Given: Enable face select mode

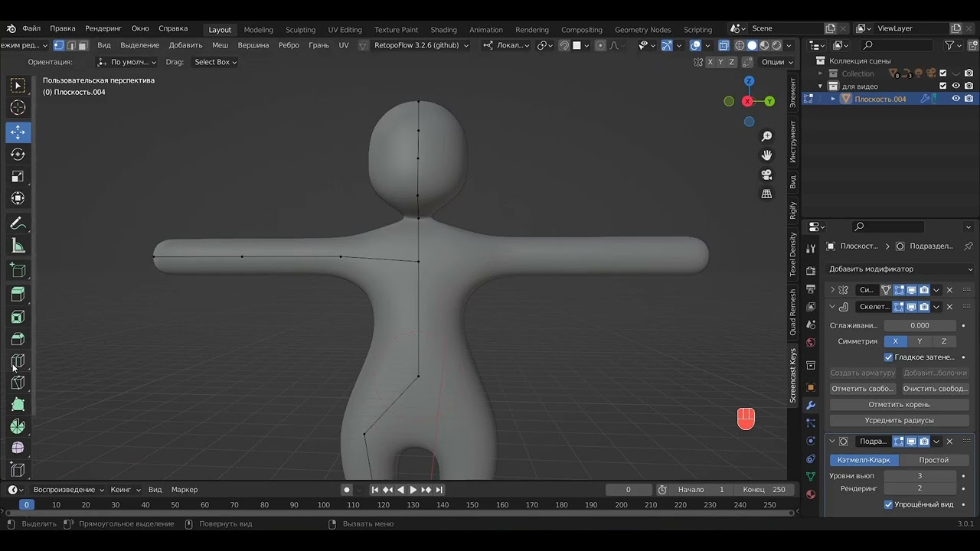Looking at the screenshot, I should [x=83, y=45].
